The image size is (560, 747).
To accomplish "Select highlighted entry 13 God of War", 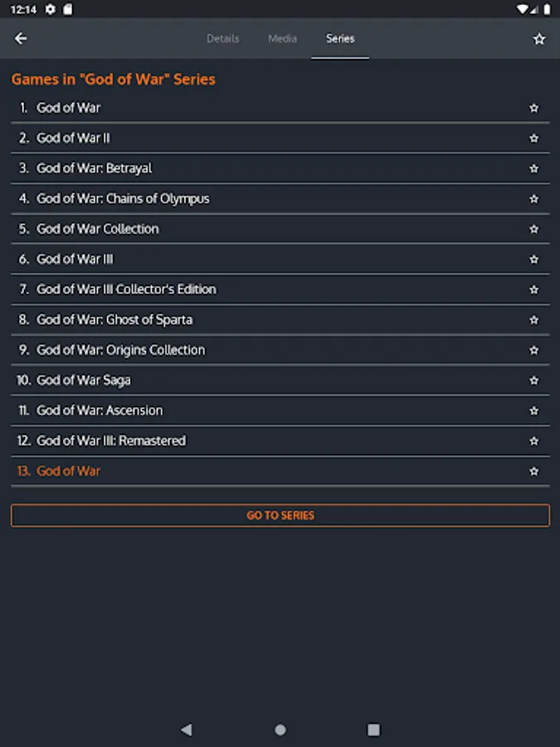I will pyautogui.click(x=68, y=471).
